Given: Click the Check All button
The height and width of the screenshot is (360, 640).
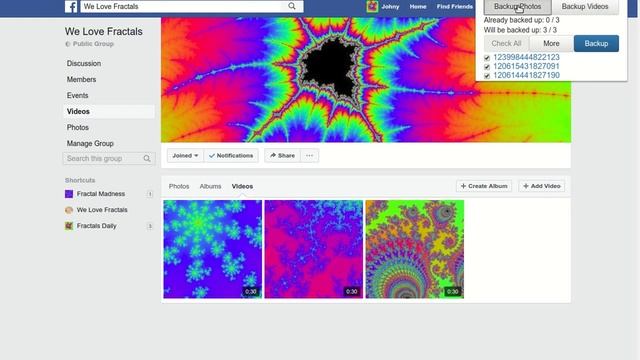Looking at the screenshot, I should [507, 43].
